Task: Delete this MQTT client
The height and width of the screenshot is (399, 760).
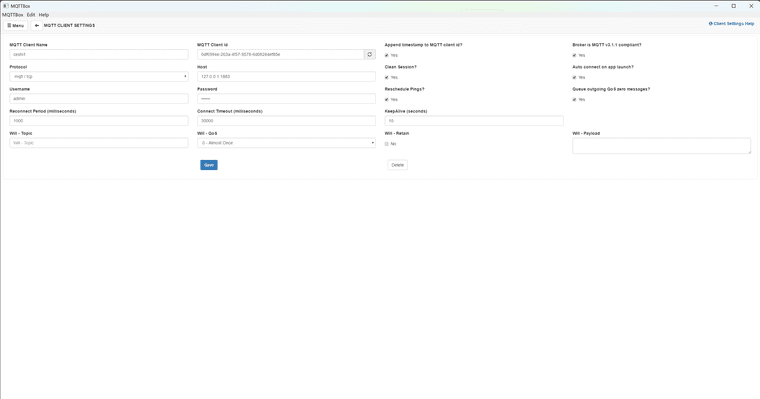Action: [397, 165]
